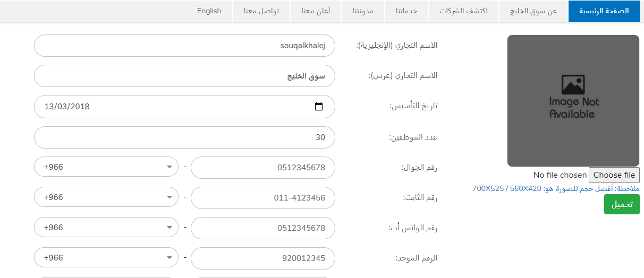The image size is (644, 278).
Task: Click the Image Not Available placeholder thumbnail
Action: pyautogui.click(x=573, y=101)
